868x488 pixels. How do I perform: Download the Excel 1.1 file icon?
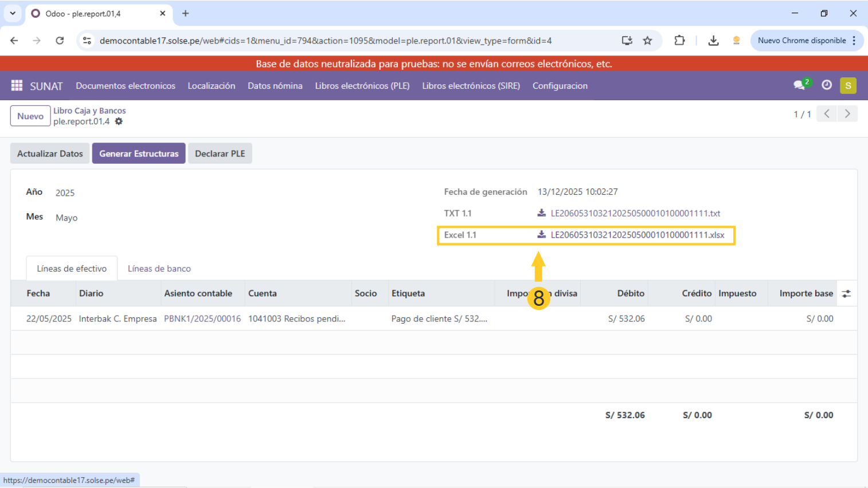(541, 235)
